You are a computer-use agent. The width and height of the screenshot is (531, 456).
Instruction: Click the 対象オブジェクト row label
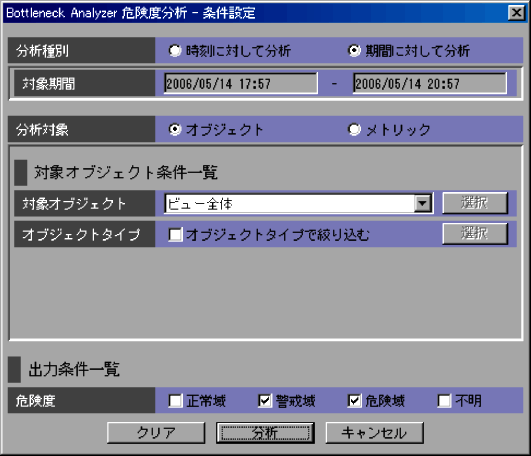(x=74, y=203)
